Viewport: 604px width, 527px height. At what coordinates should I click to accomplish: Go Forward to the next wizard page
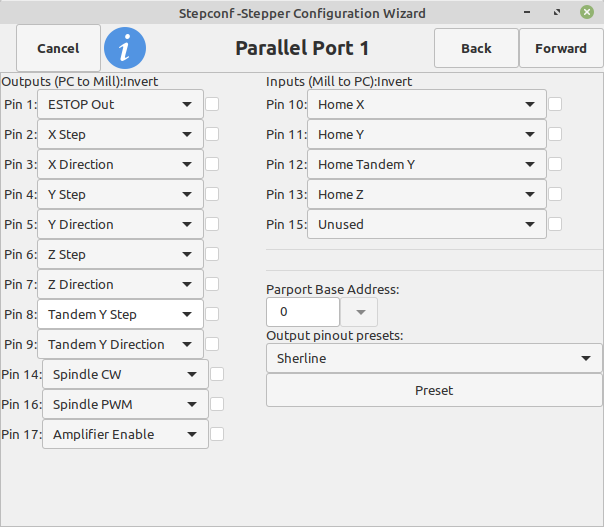click(x=561, y=48)
